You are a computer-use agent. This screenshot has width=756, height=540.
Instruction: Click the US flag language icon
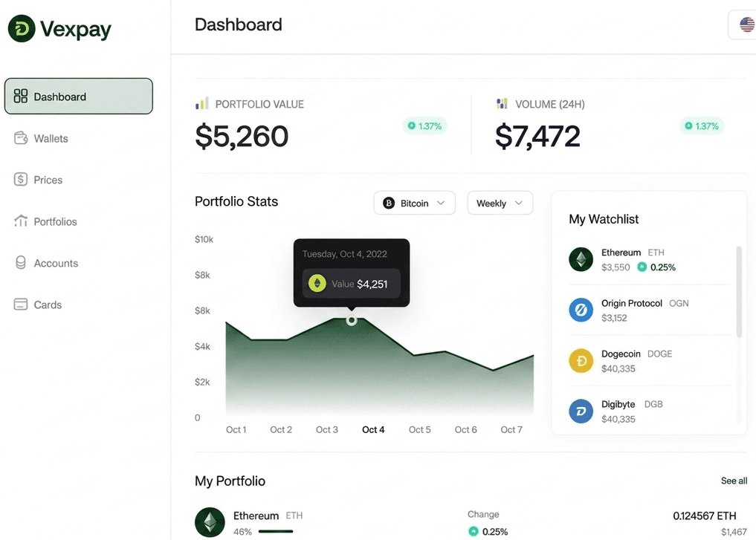click(747, 25)
